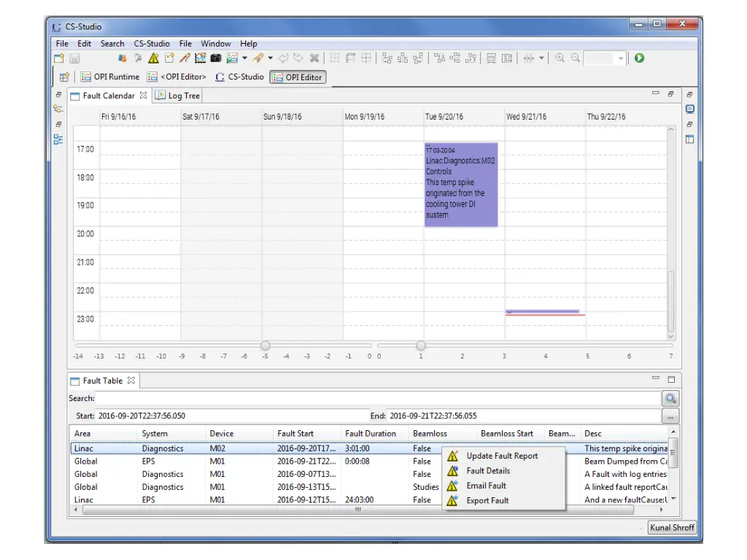The image size is (747, 560).
Task: Open dropdown arrow beside OPI run icon
Action: [x=245, y=58]
